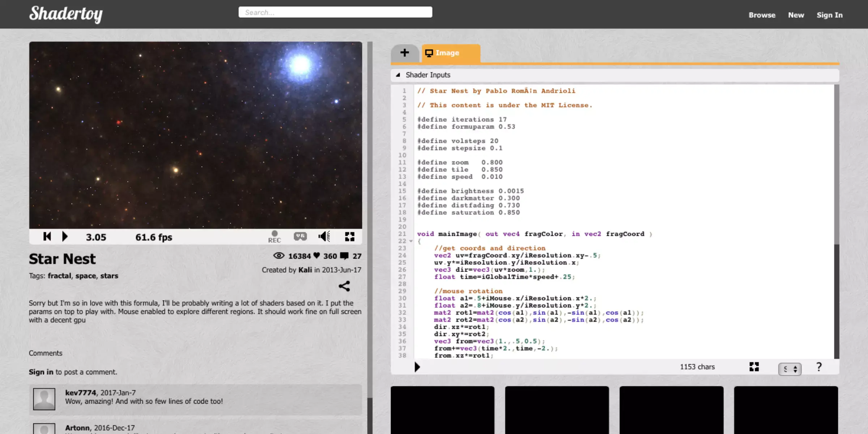Open the New shader page
The height and width of the screenshot is (434, 868).
[x=796, y=15]
